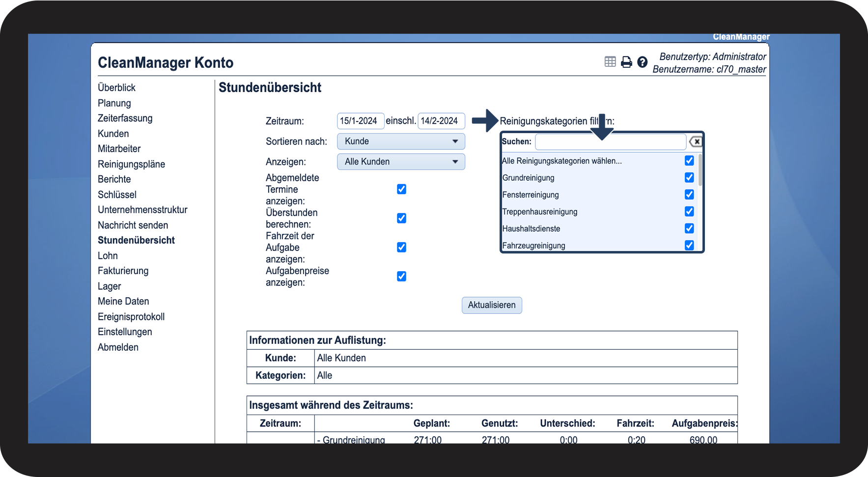Open help via question mark icon
868x477 pixels.
642,62
